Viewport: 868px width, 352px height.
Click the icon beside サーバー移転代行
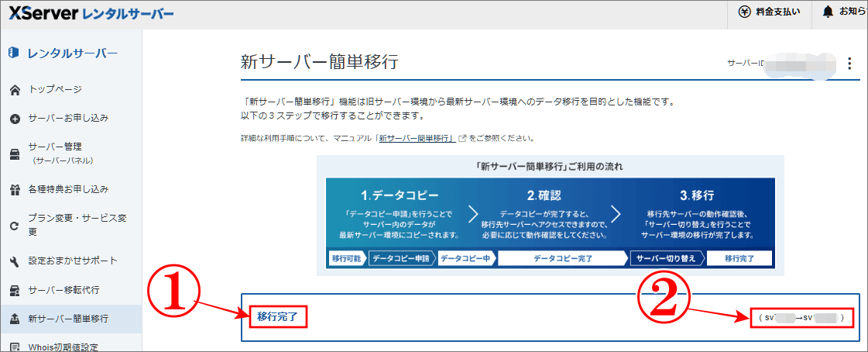click(x=15, y=291)
